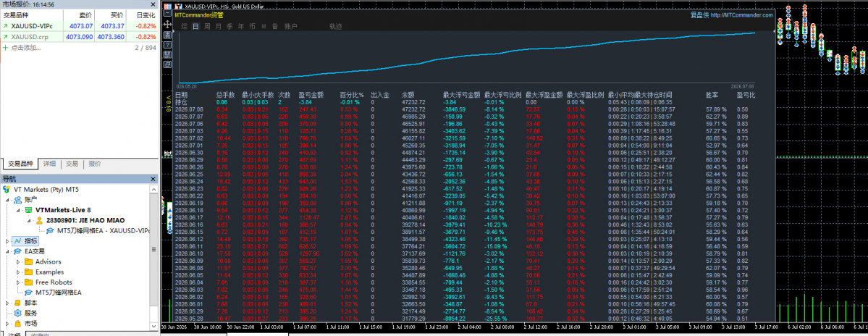The width and height of the screenshot is (868, 336).
Task: Switch to the 月 monthly statistics view
Action: 218,26
